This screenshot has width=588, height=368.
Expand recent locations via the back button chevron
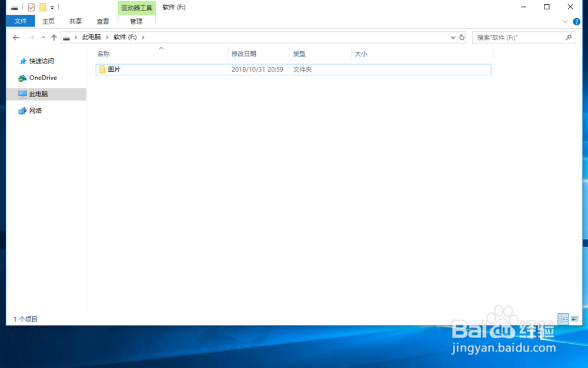[42, 37]
